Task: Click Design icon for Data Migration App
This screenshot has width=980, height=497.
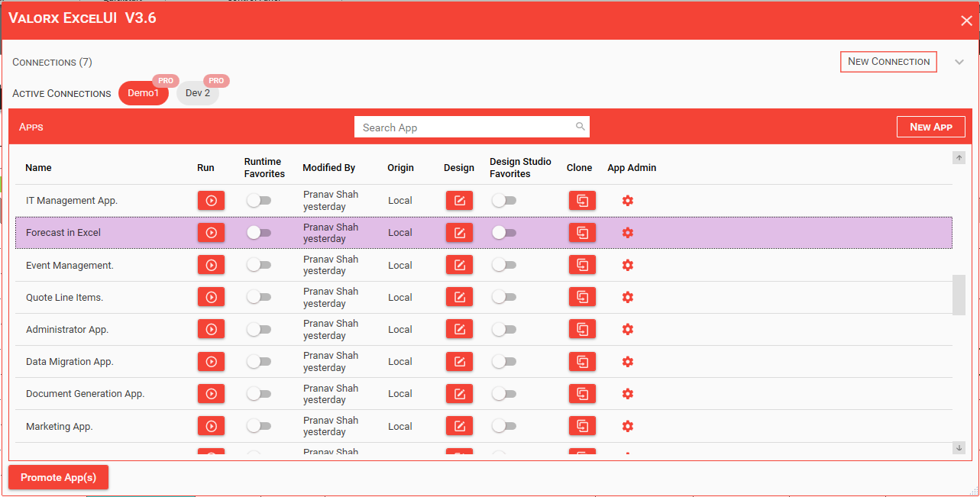Action: tap(459, 362)
